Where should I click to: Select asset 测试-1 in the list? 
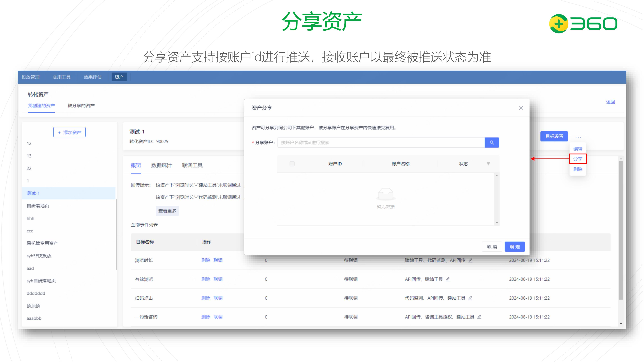click(x=69, y=193)
